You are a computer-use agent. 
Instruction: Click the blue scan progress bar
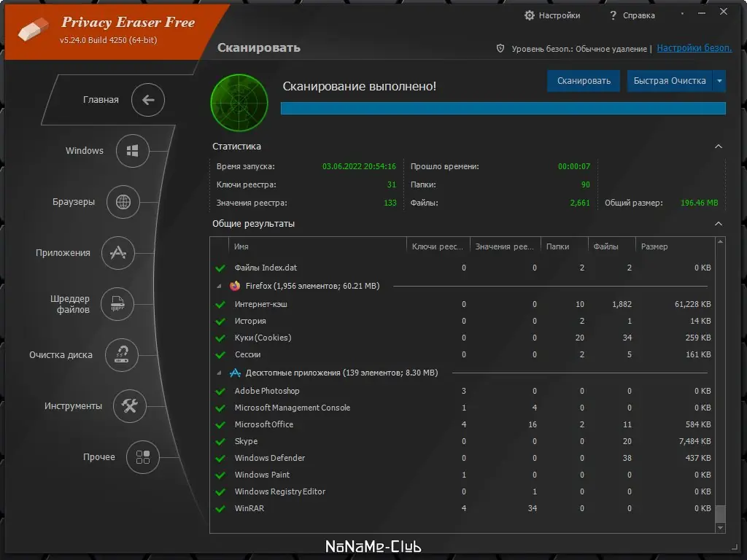coord(503,108)
